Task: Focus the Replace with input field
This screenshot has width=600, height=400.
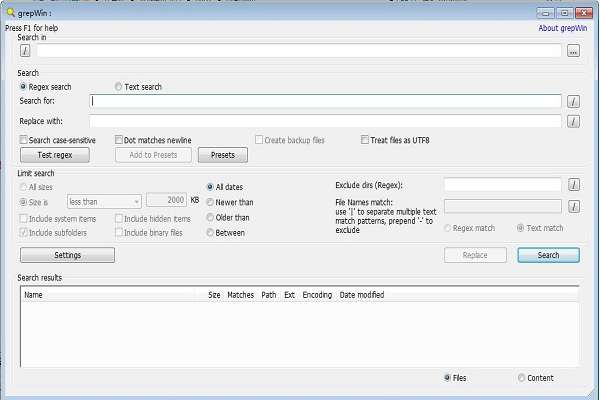Action: pyautogui.click(x=326, y=121)
